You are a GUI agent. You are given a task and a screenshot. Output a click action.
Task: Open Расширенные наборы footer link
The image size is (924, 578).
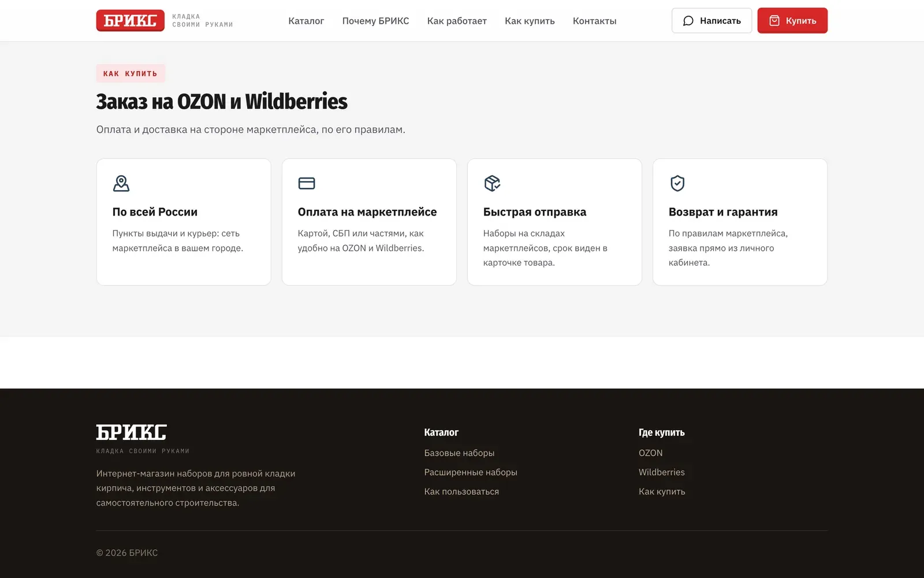click(471, 472)
